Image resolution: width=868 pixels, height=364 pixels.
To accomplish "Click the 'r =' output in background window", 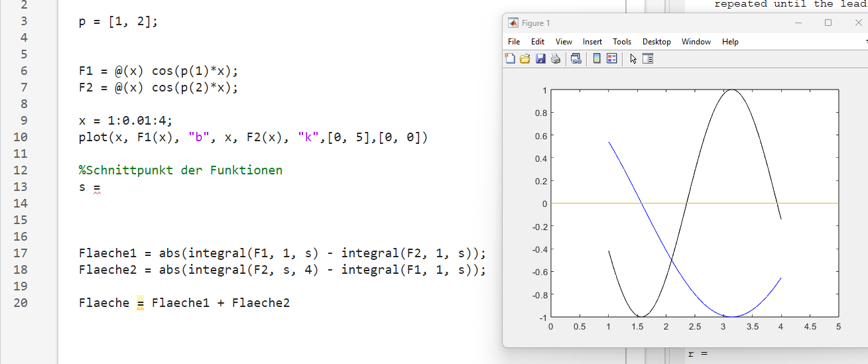I will point(698,354).
